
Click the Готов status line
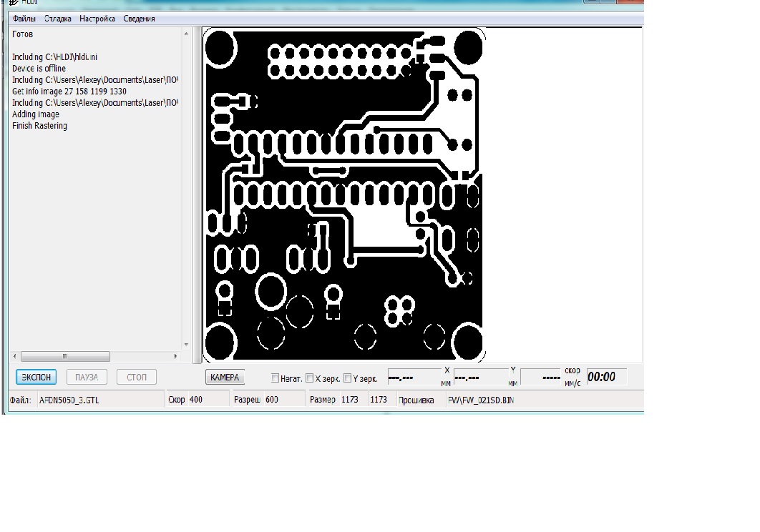(22, 34)
